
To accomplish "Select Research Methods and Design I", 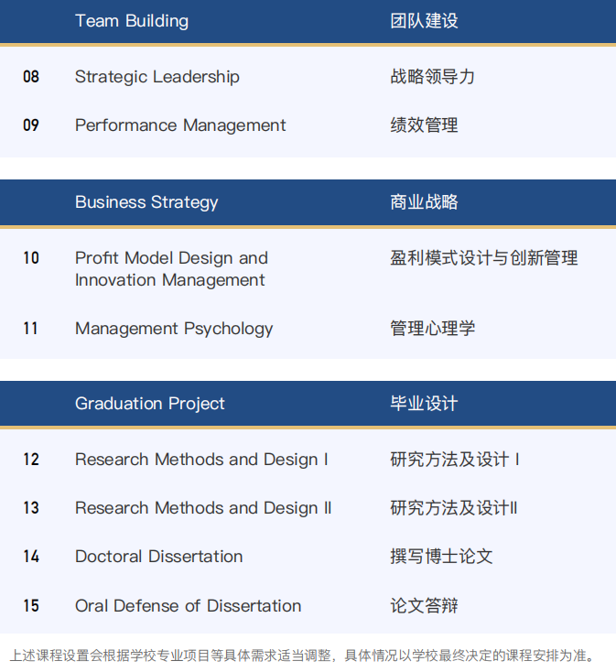I will pyautogui.click(x=201, y=460).
